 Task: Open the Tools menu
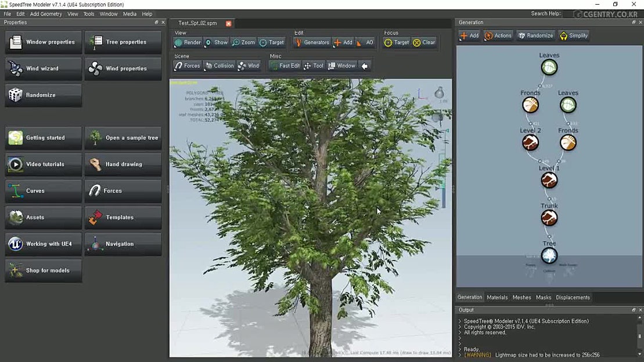[x=88, y=13]
